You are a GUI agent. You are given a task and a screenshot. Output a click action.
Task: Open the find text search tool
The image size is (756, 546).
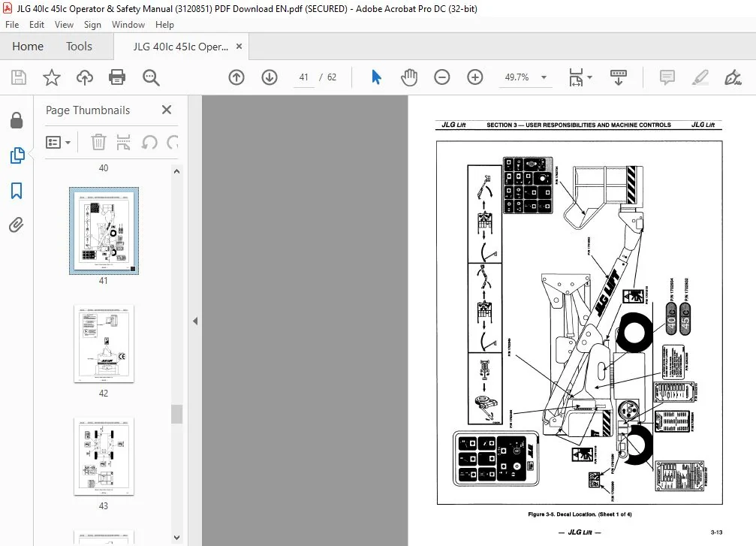coord(151,77)
